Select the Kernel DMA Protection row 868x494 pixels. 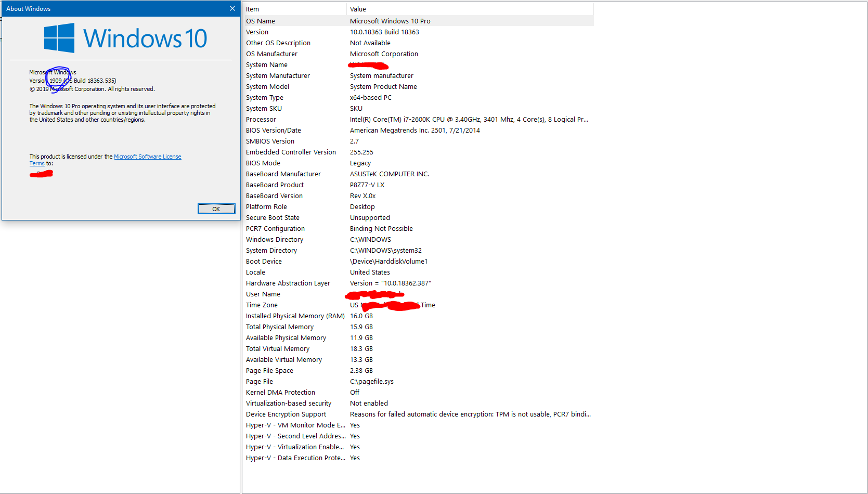point(418,392)
